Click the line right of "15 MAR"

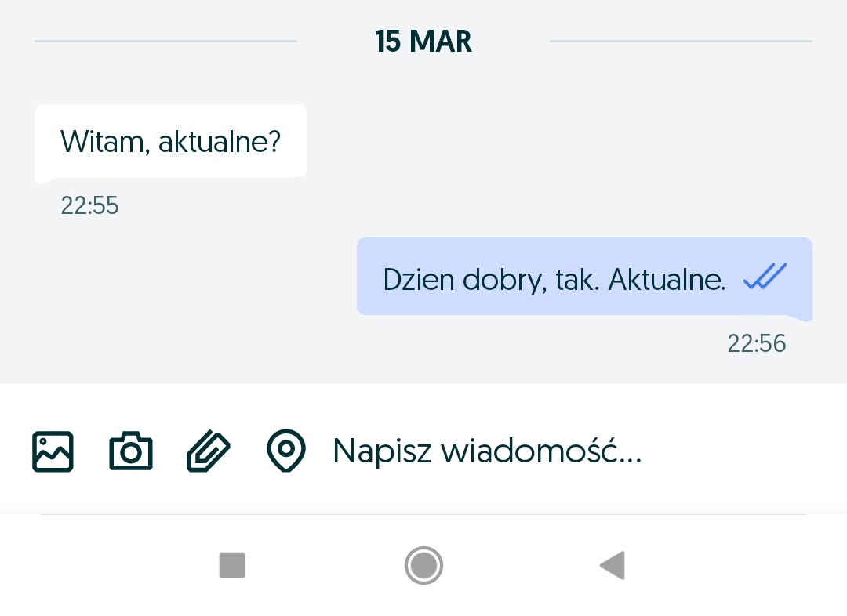tap(681, 41)
